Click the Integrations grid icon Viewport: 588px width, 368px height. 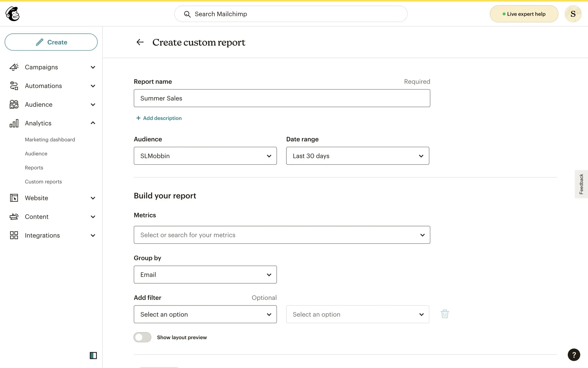14,235
